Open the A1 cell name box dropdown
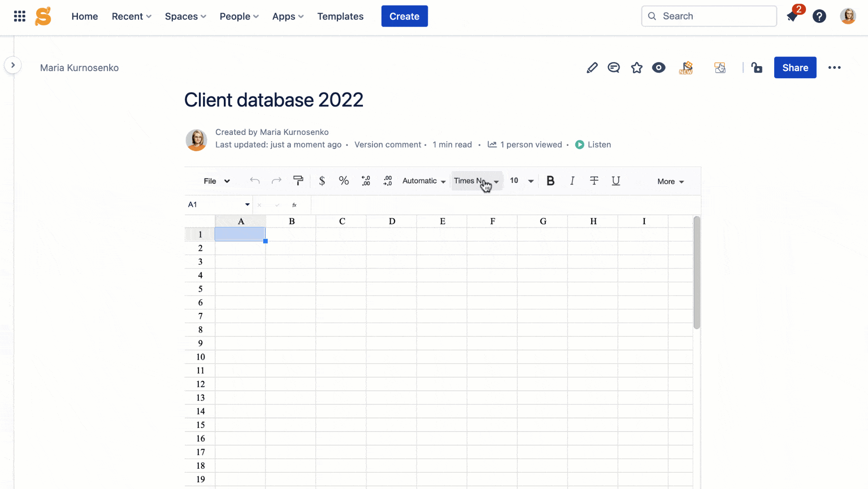Screen dimensions: 868x489 (247, 205)
